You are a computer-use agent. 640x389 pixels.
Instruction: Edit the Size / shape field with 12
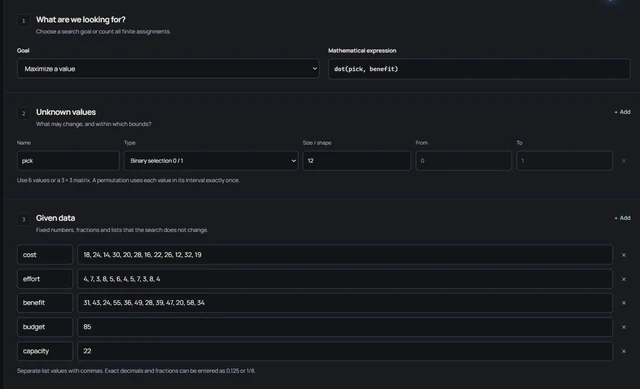357,161
